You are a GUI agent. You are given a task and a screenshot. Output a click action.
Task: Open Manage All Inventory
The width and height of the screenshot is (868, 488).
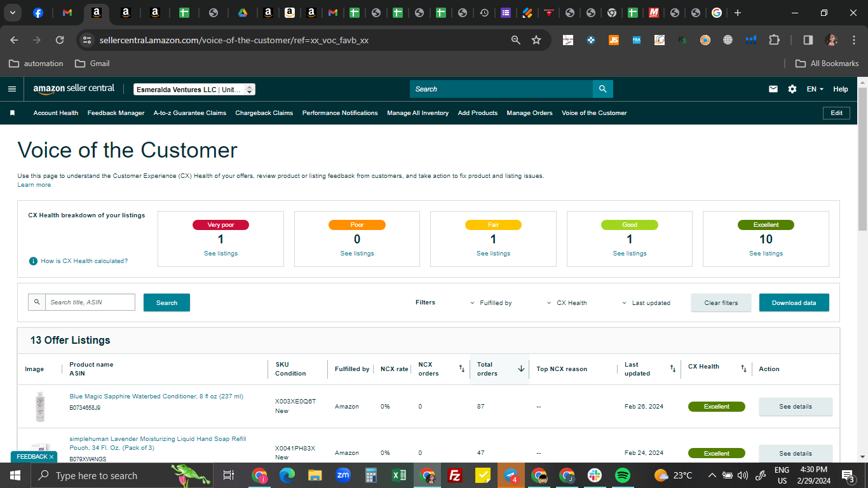pyautogui.click(x=418, y=113)
